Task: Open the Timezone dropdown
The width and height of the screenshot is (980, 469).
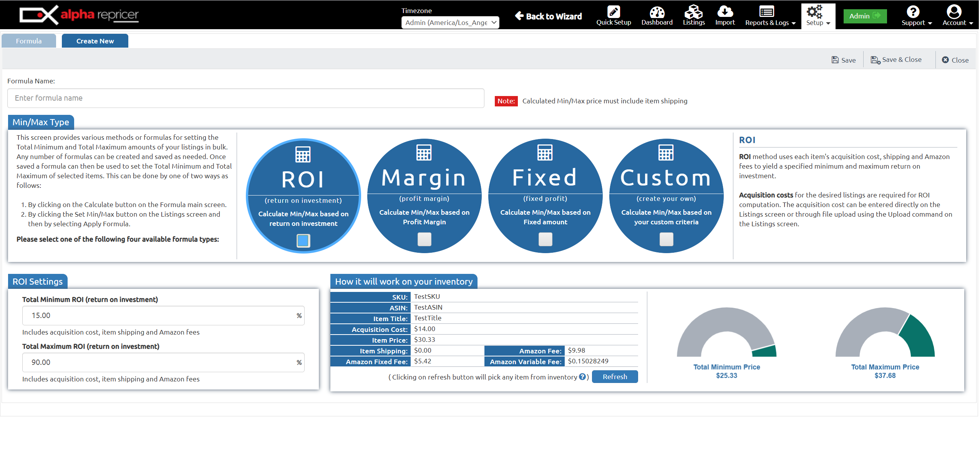Action: click(x=450, y=23)
